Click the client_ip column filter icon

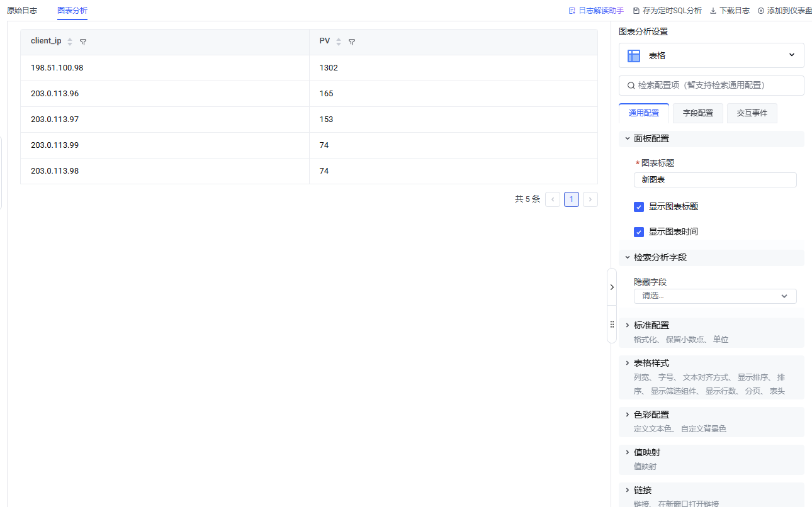tap(83, 42)
